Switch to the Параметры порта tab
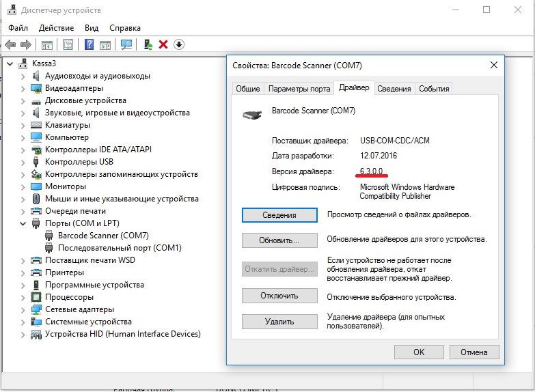This screenshot has height=392, width=535. tap(299, 89)
